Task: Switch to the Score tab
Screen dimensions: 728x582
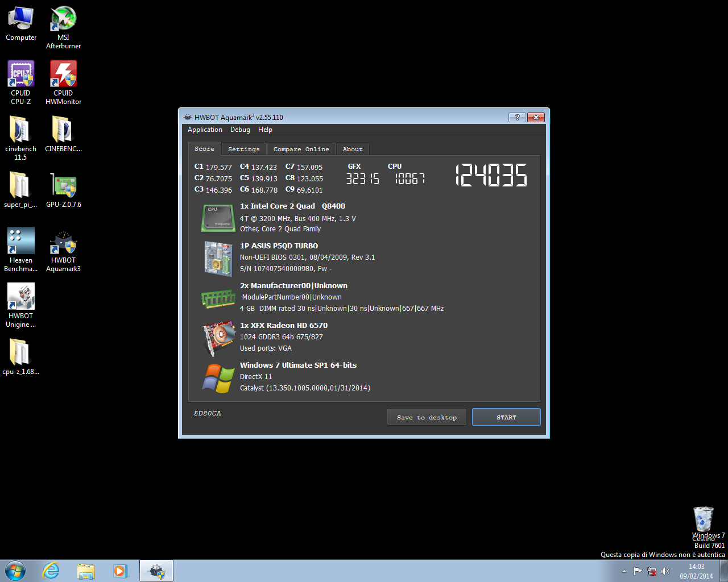Action: click(x=204, y=149)
